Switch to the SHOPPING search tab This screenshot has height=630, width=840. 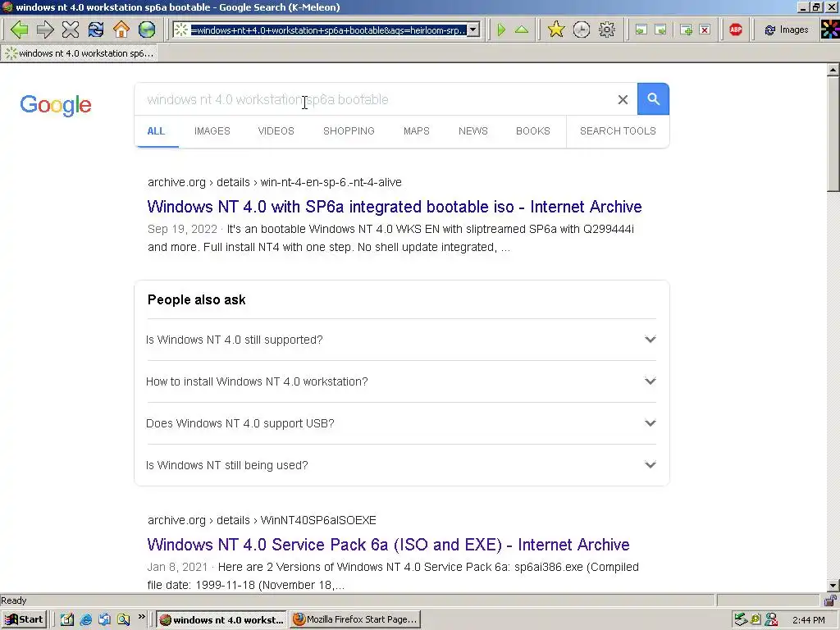pos(349,131)
